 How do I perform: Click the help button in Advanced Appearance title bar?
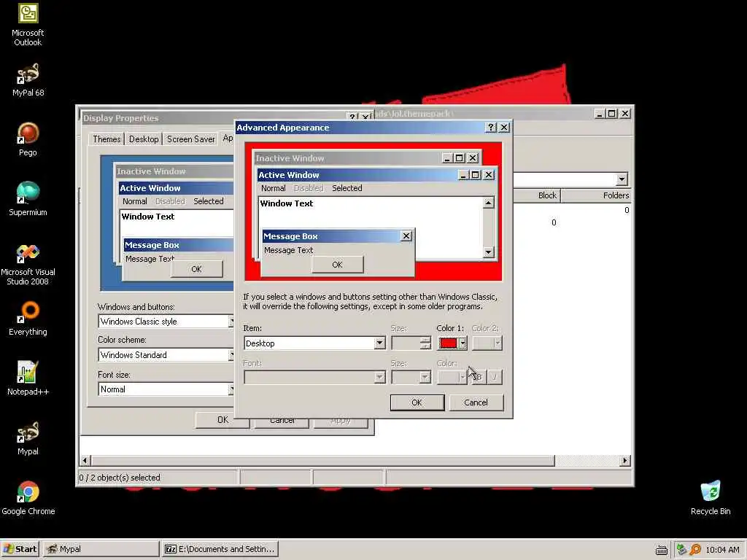pos(491,127)
